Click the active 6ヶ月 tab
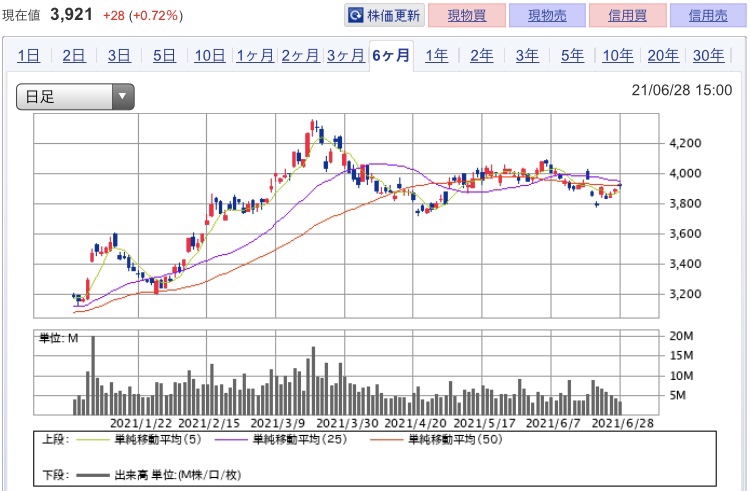750x491 pixels. (x=391, y=55)
